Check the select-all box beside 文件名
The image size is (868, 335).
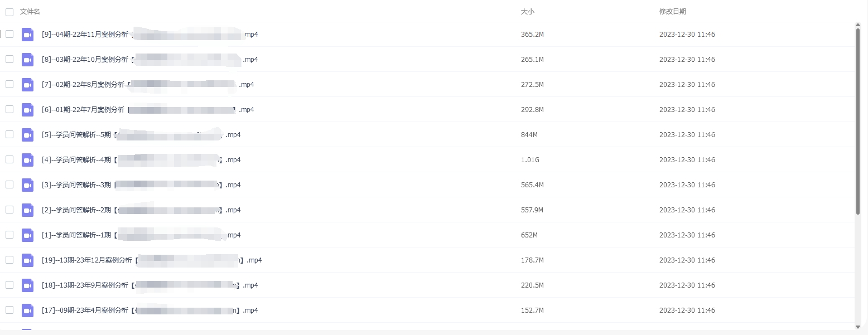[x=9, y=12]
